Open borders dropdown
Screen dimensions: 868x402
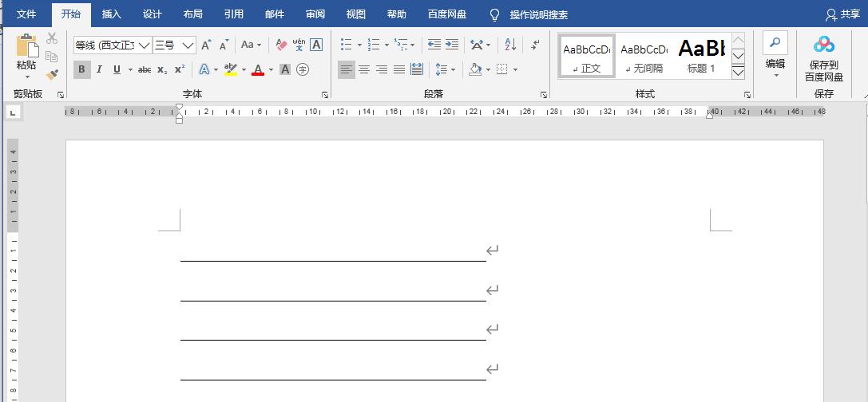515,69
